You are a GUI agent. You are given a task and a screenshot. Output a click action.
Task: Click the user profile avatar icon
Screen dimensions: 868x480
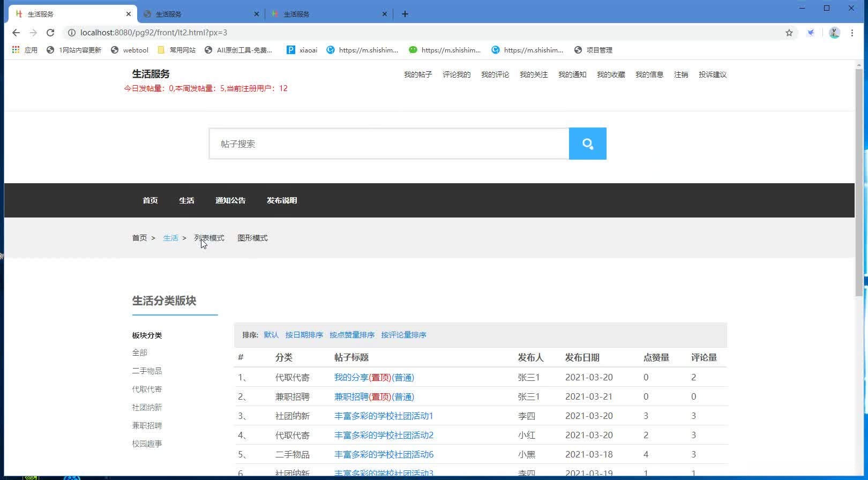tap(834, 33)
